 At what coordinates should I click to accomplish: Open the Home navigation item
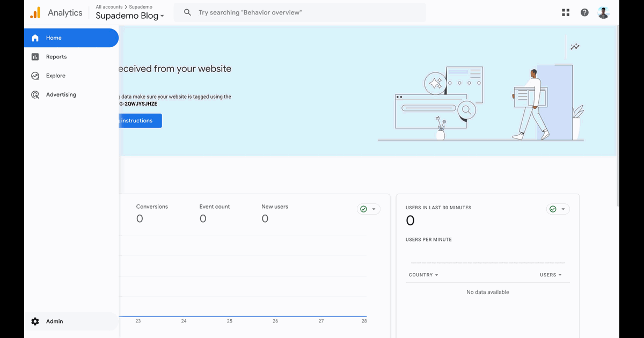(x=71, y=38)
